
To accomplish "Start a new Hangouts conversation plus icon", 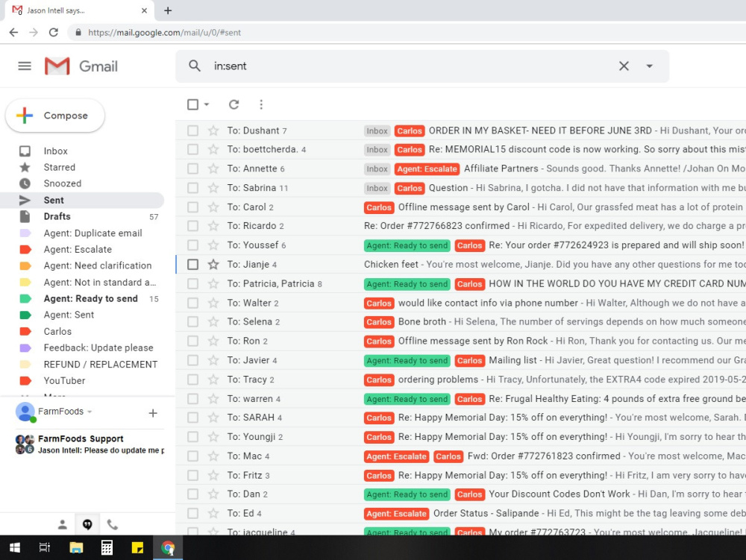I will click(x=153, y=413).
